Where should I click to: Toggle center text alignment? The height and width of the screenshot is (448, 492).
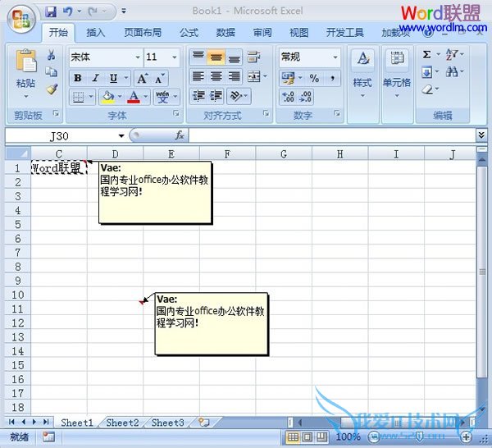pos(216,76)
